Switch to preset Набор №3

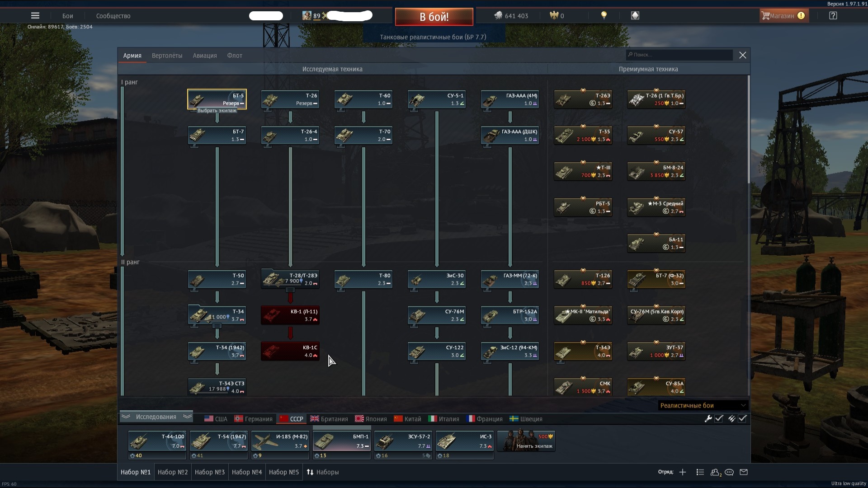click(x=210, y=472)
